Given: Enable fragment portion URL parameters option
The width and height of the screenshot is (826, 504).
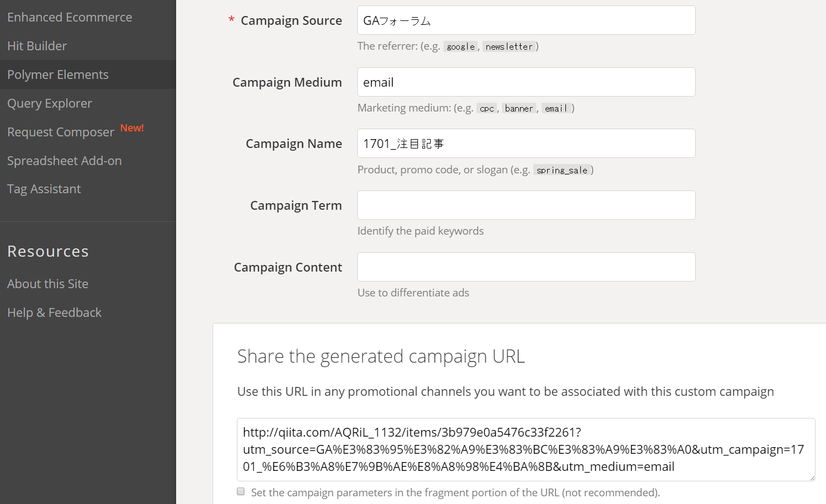Looking at the screenshot, I should (x=240, y=491).
